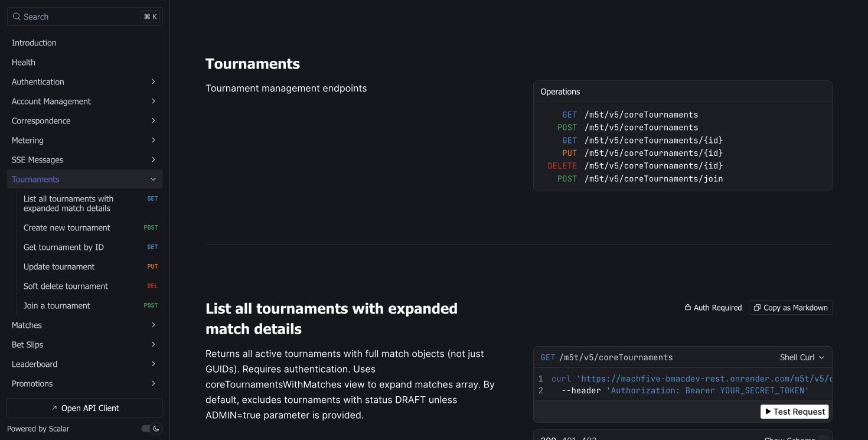The width and height of the screenshot is (868, 440).
Task: Expand the SSE Messages chevron
Action: pos(153,159)
